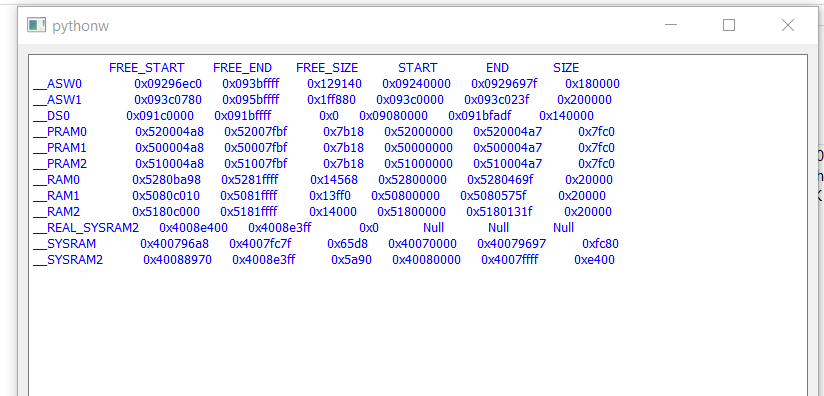Viewport: 824px width, 396px height.
Task: Click end address 0x0929697f
Action: point(504,84)
